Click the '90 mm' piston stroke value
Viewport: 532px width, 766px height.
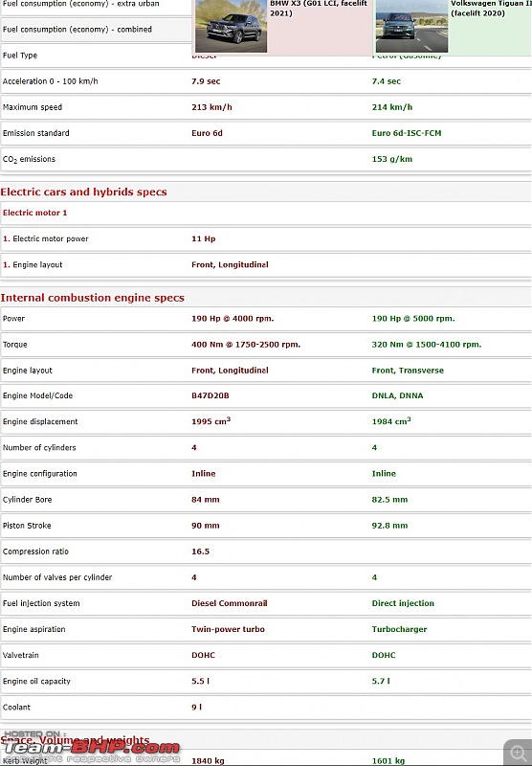206,526
